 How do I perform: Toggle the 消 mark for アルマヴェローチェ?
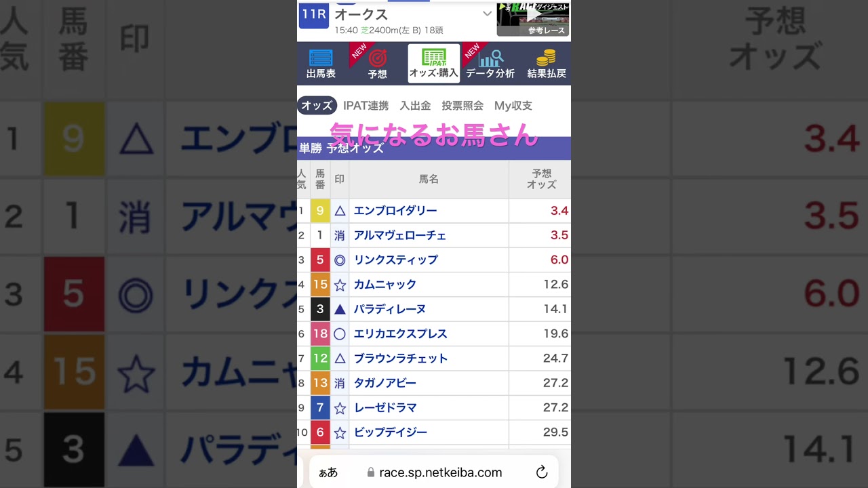[x=339, y=235]
